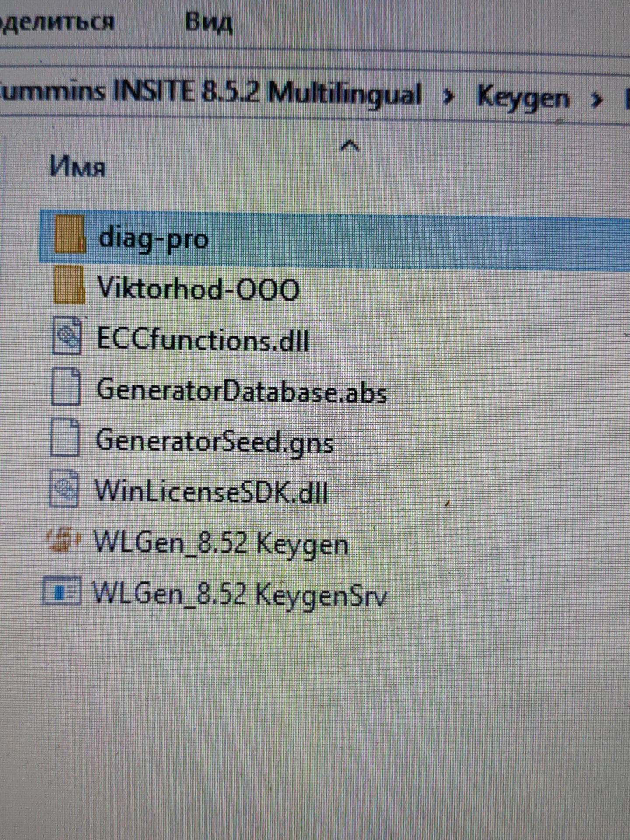Image resolution: width=630 pixels, height=840 pixels.
Task: Select the diag-pro folder icon
Action: point(69,234)
